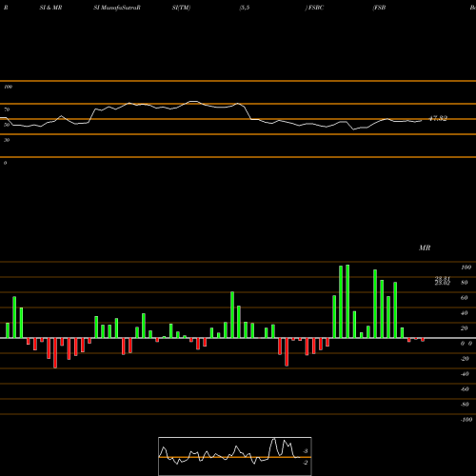Click the MR axis label 60

click(464, 298)
